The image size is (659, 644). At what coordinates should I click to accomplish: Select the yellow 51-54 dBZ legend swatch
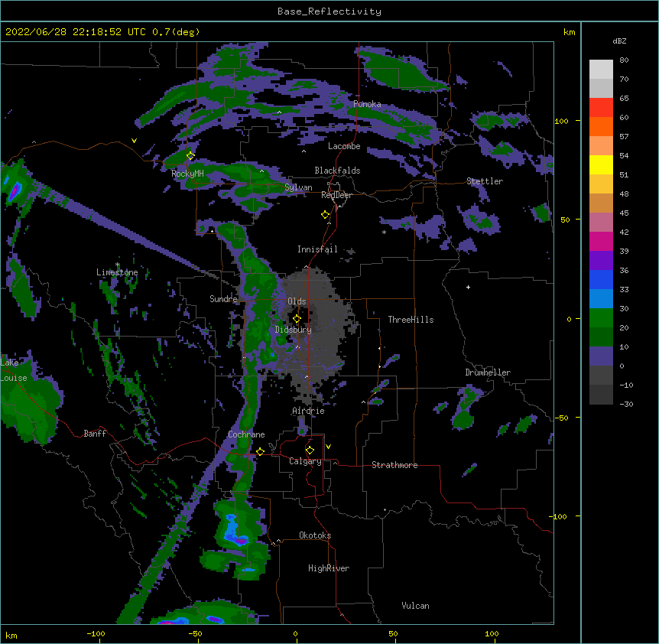(601, 164)
